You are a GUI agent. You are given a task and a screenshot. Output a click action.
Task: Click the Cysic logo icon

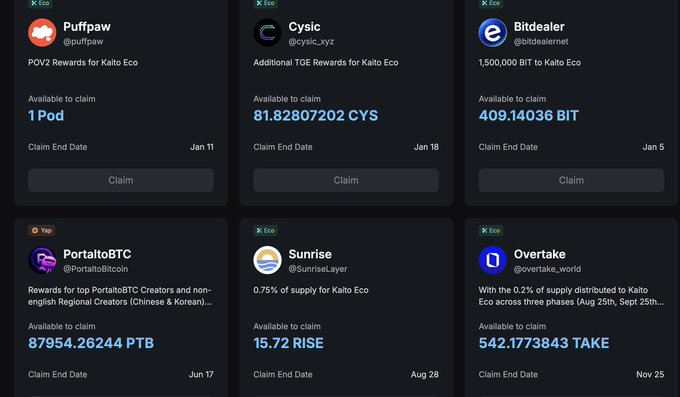pos(267,33)
